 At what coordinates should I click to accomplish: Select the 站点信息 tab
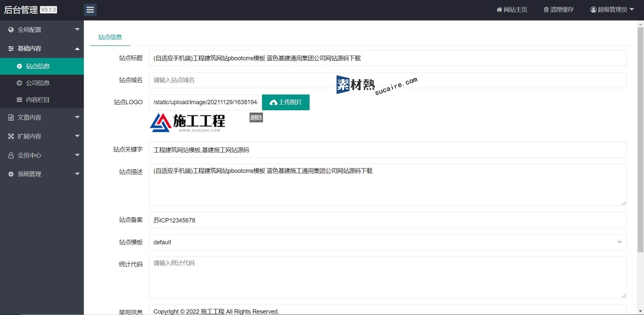[x=110, y=37]
